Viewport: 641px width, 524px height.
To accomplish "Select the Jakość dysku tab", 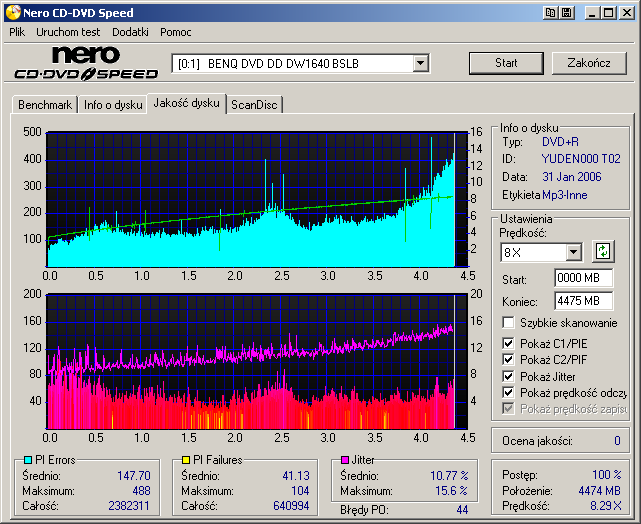I will click(186, 103).
